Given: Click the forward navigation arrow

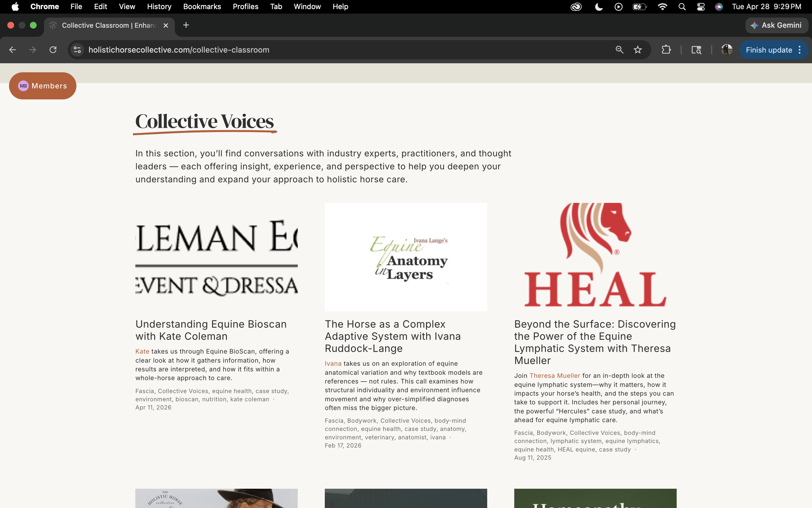Looking at the screenshot, I should pyautogui.click(x=32, y=50).
